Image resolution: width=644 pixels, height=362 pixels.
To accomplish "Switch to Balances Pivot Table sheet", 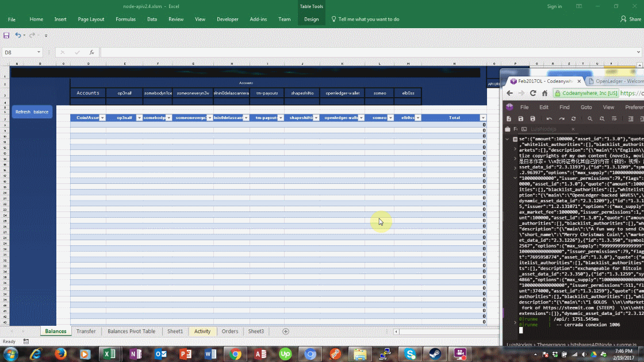I will click(132, 331).
